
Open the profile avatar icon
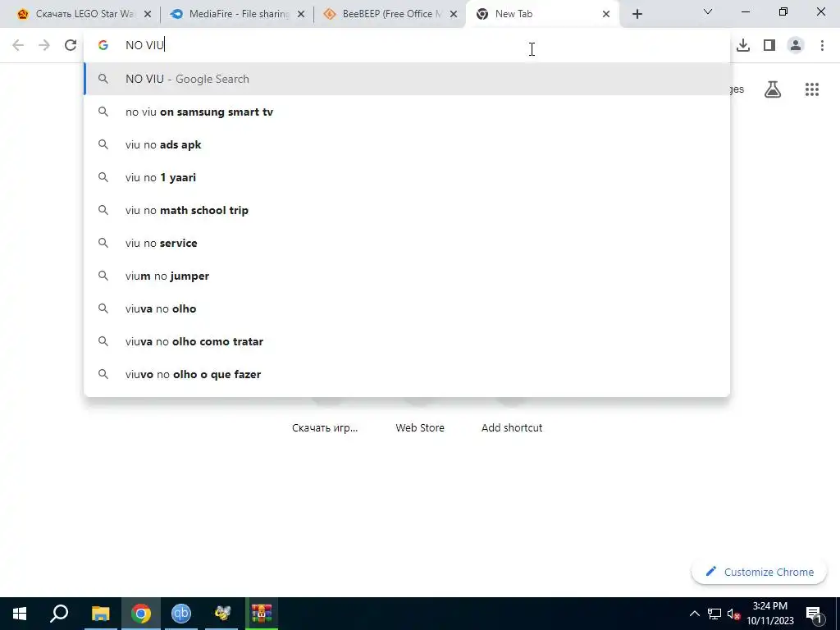click(796, 45)
